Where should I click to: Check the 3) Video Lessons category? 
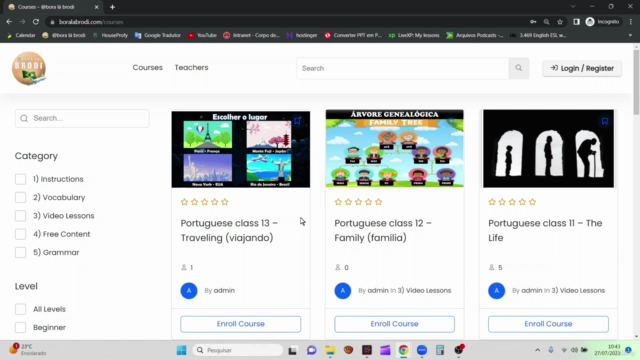click(20, 216)
